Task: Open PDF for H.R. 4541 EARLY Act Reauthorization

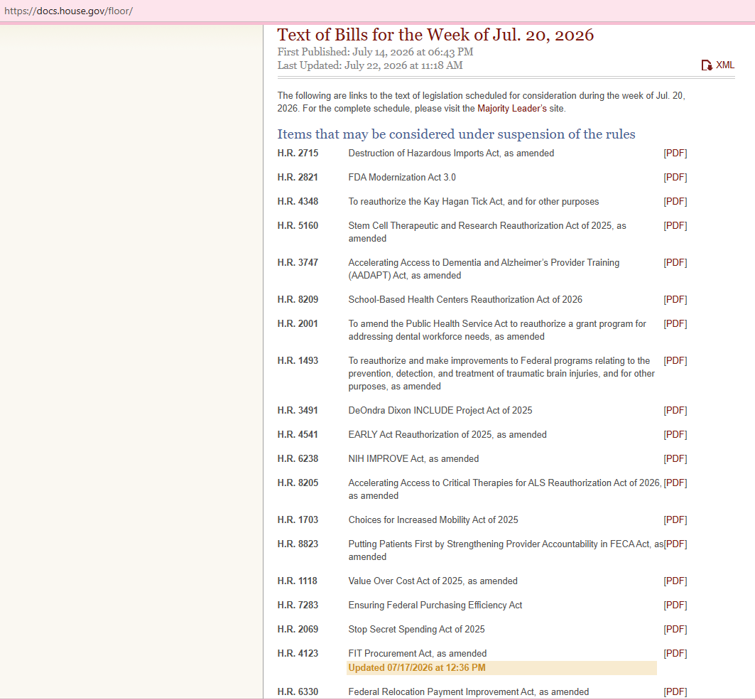Action: [x=675, y=434]
